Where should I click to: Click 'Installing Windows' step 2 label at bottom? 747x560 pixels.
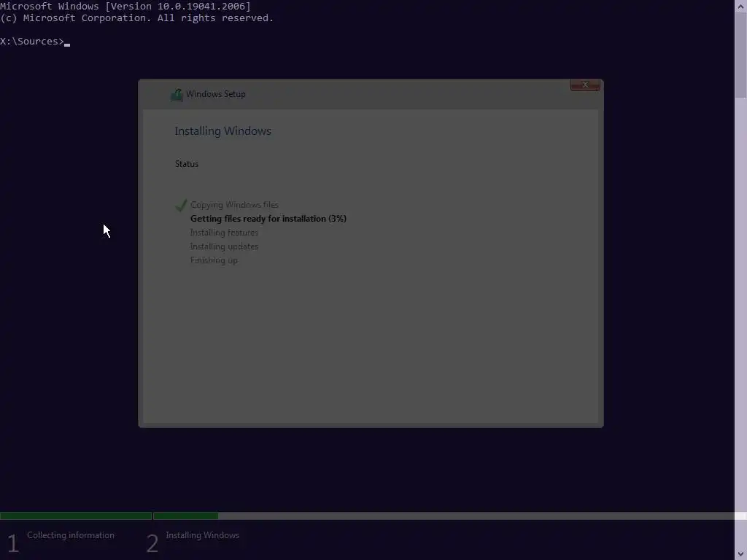pos(203,535)
